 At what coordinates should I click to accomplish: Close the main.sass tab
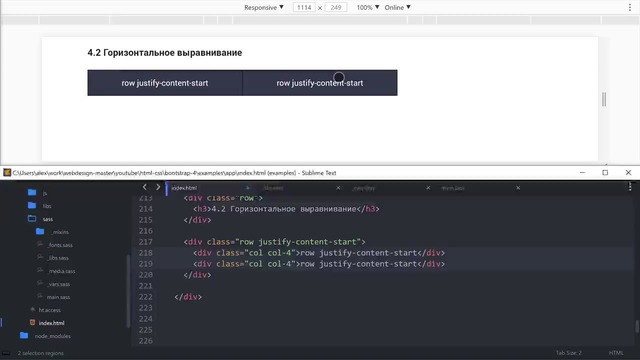(x=518, y=188)
